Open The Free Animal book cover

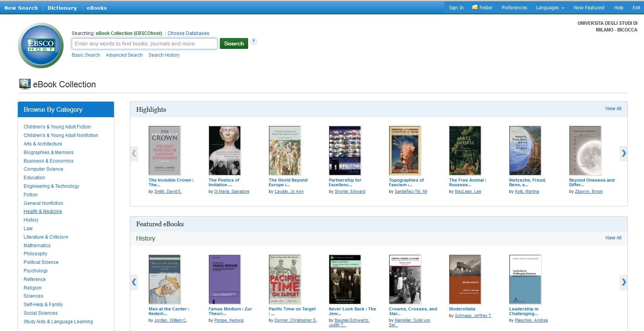tap(465, 151)
